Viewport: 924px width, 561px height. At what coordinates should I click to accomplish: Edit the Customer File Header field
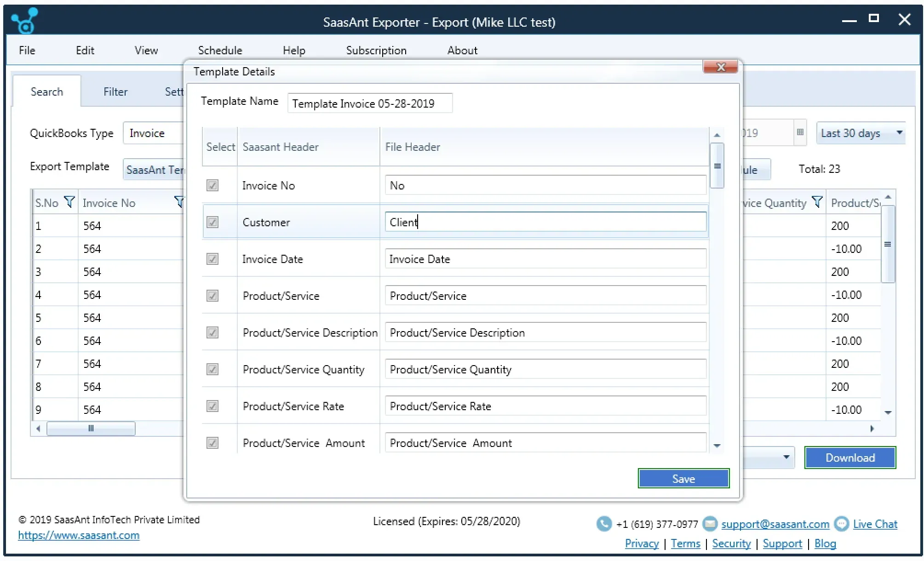544,222
